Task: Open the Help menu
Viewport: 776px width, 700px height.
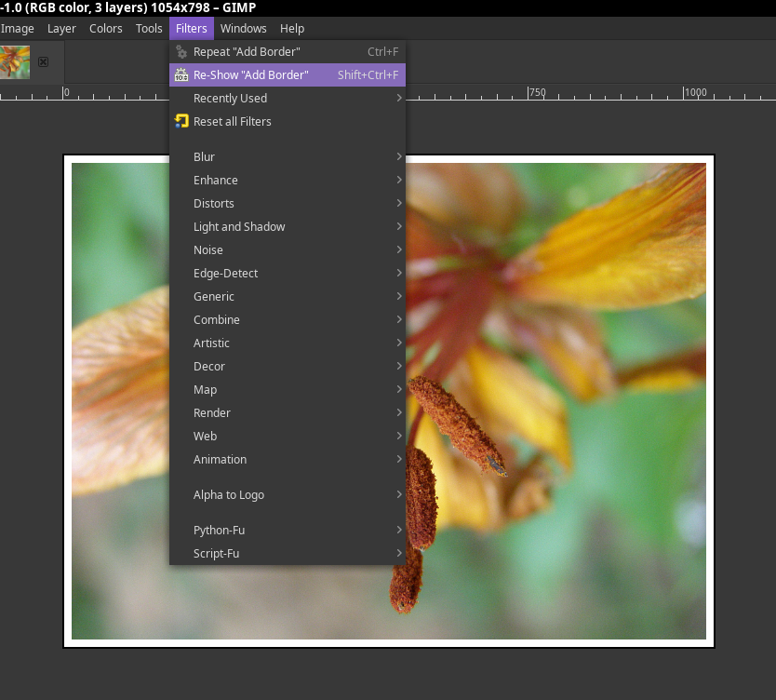Action: coord(292,28)
